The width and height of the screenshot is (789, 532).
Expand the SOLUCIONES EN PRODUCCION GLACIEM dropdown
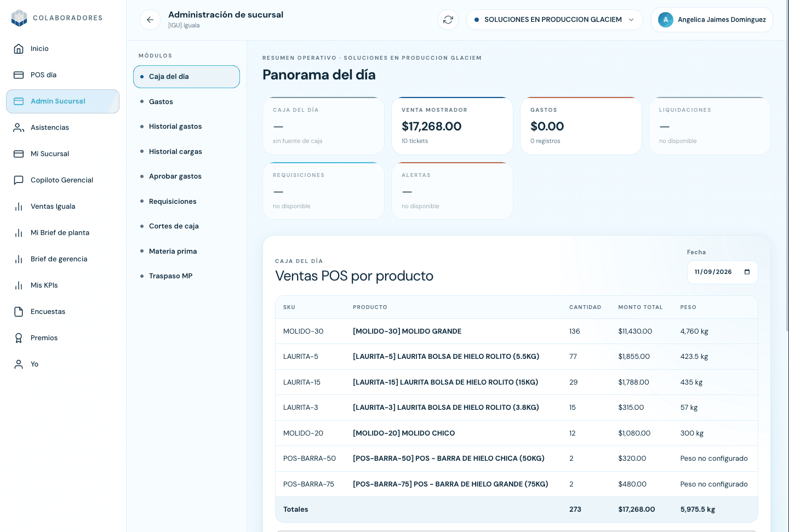pyautogui.click(x=554, y=20)
